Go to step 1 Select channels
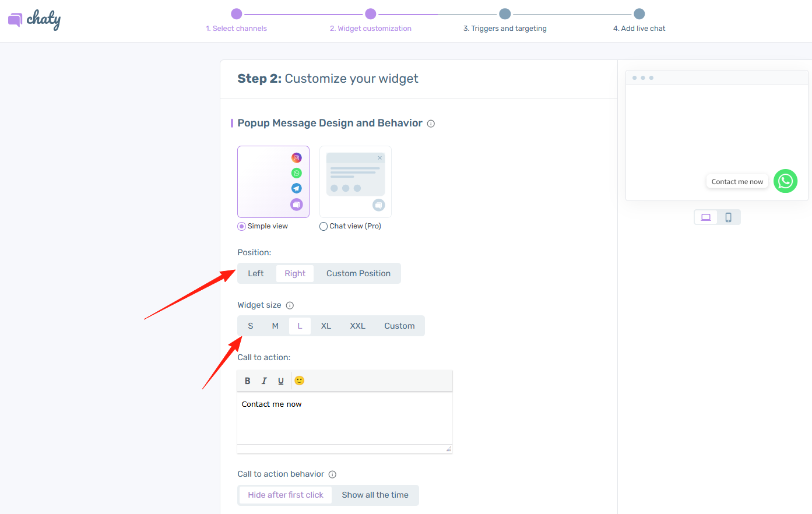The height and width of the screenshot is (514, 812). (236, 29)
